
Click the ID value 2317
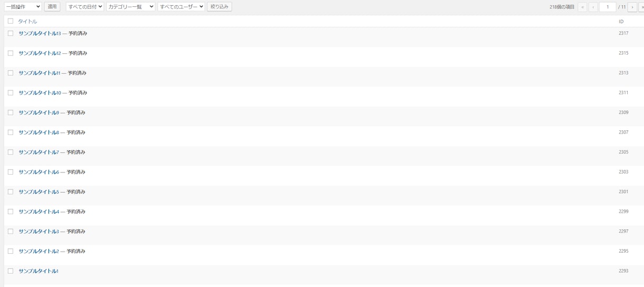point(623,33)
